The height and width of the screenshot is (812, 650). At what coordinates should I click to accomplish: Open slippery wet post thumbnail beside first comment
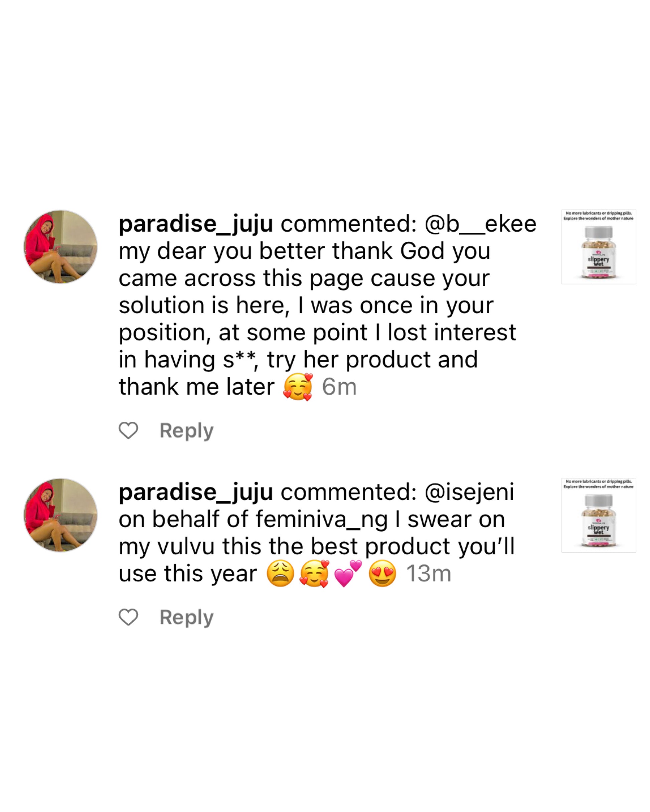[598, 247]
